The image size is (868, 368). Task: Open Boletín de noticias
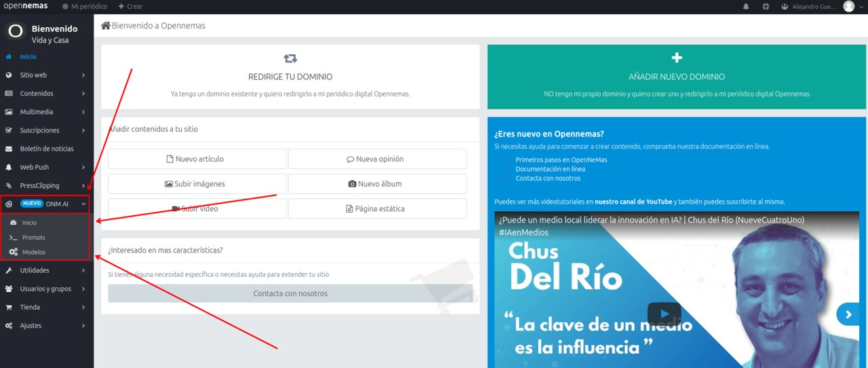(47, 149)
